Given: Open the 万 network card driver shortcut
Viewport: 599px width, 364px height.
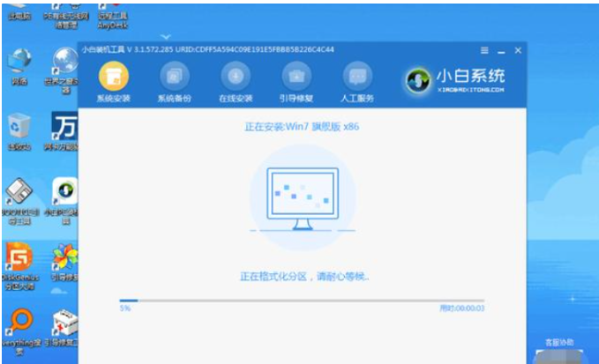Looking at the screenshot, I should click(x=64, y=130).
